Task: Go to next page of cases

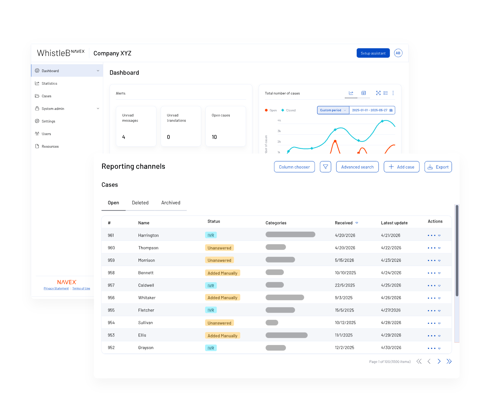Action: 439,362
